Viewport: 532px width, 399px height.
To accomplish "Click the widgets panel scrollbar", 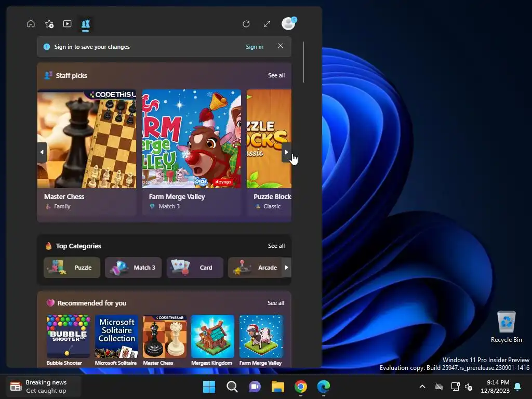I will 303,62.
